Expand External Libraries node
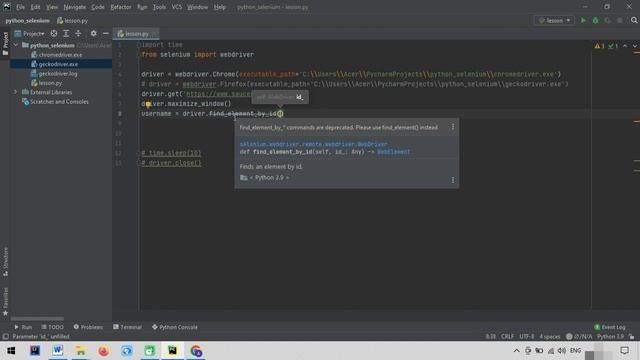The image size is (640, 360). (16, 92)
